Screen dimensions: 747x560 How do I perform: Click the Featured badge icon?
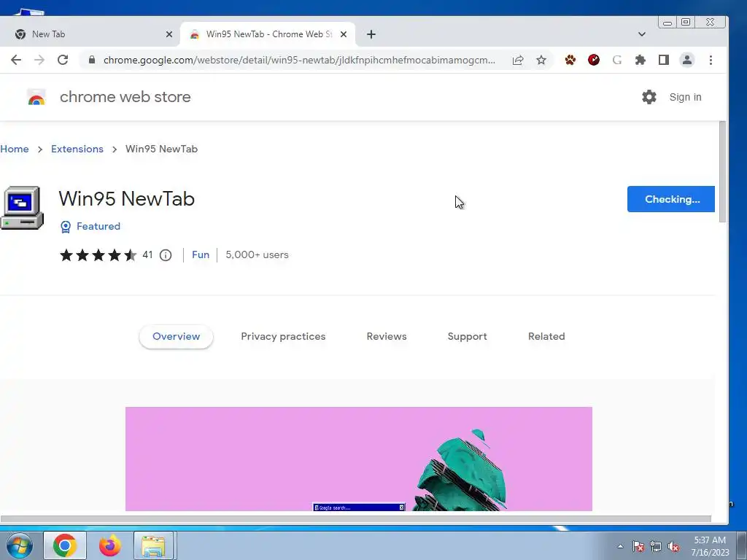coord(66,227)
